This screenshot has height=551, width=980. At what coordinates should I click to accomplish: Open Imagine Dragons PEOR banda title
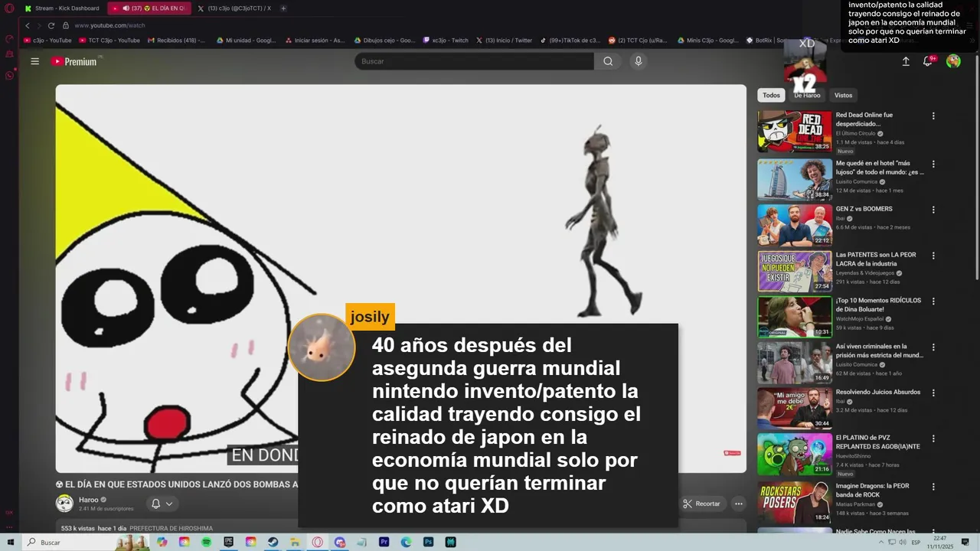(x=873, y=491)
